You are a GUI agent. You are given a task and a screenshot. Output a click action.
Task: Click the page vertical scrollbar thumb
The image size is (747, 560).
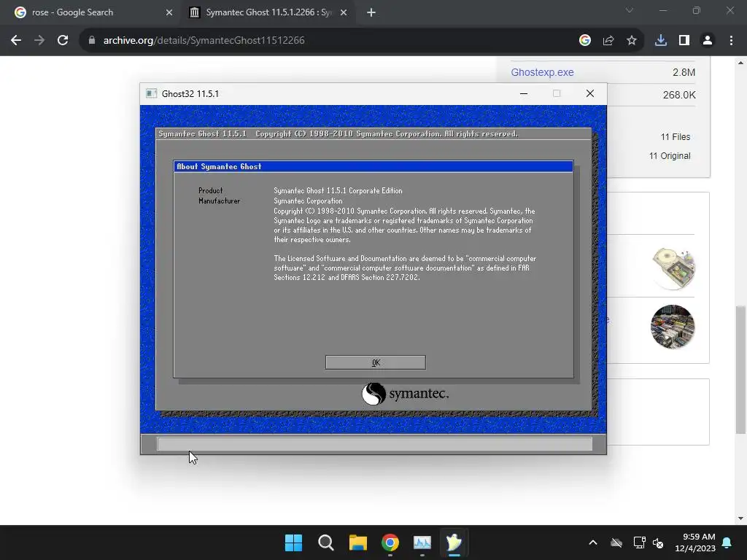click(741, 370)
